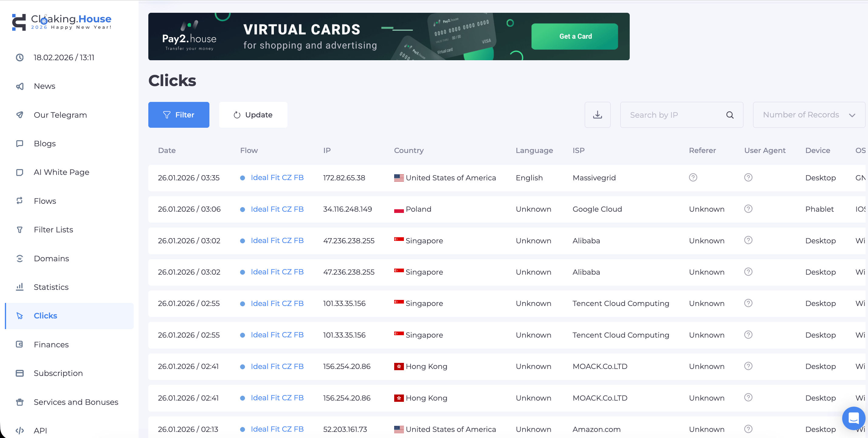Click the Number of Records chevron arrow
The height and width of the screenshot is (438, 868).
pyautogui.click(x=852, y=115)
